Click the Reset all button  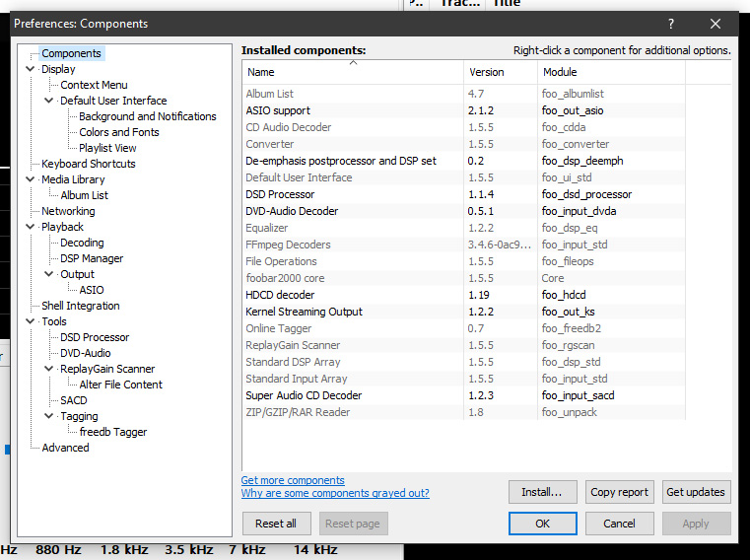point(276,524)
